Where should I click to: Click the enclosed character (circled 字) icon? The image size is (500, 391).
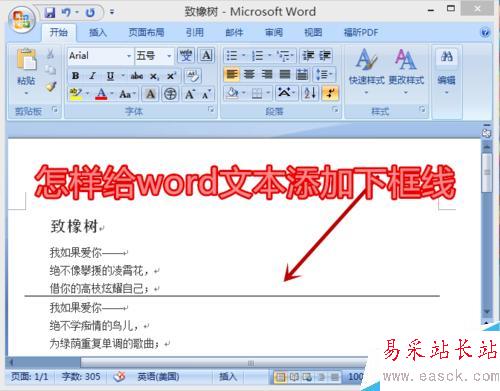pyautogui.click(x=170, y=94)
